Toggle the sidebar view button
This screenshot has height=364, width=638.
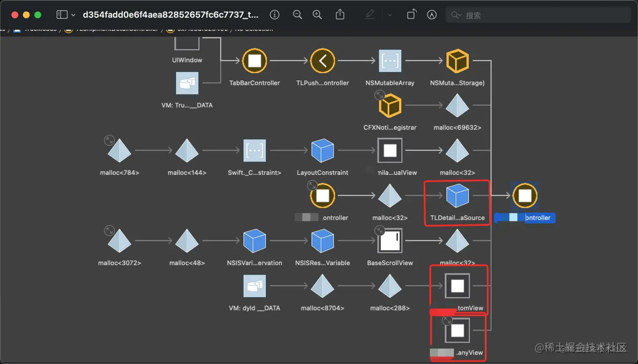62,15
